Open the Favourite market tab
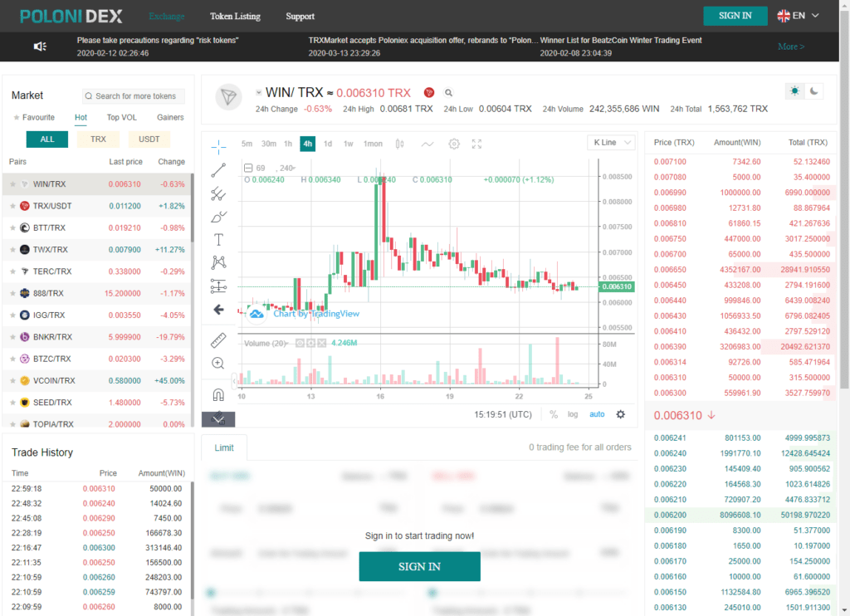Screen dimensions: 850x616 pyautogui.click(x=34, y=117)
